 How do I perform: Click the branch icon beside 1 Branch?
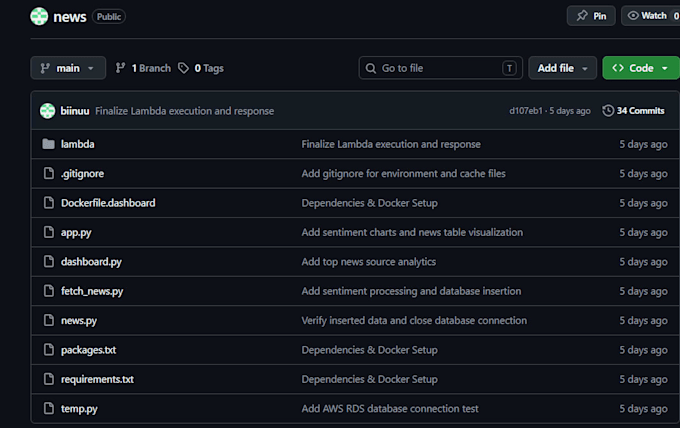click(x=120, y=68)
